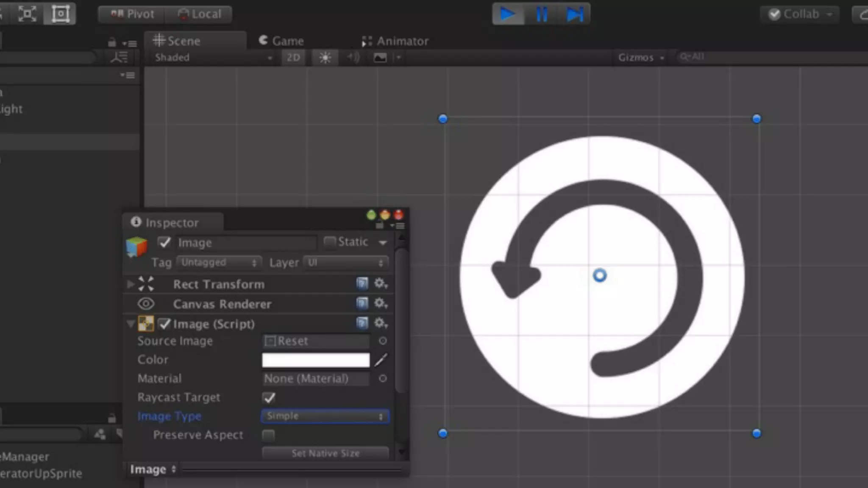The width and height of the screenshot is (868, 488).
Task: Select the Rect Transform tool in toolbar
Action: pos(60,14)
